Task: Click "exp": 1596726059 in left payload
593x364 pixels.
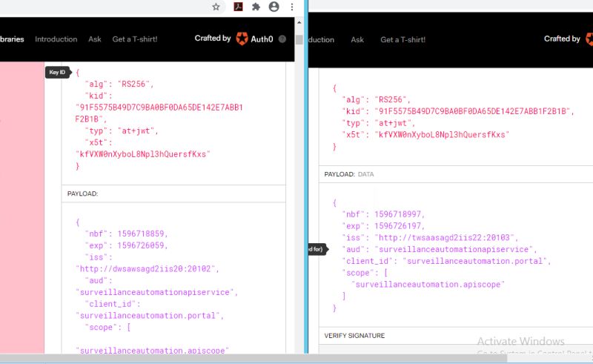Action: tap(126, 245)
